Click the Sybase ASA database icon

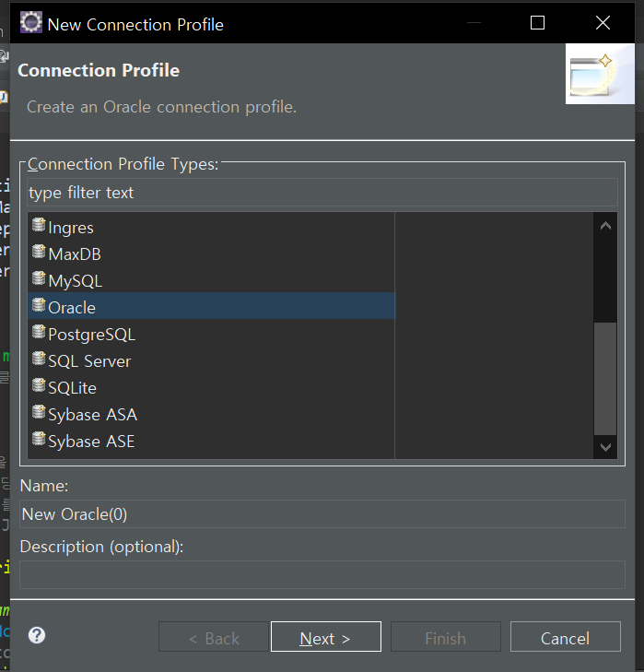point(39,412)
